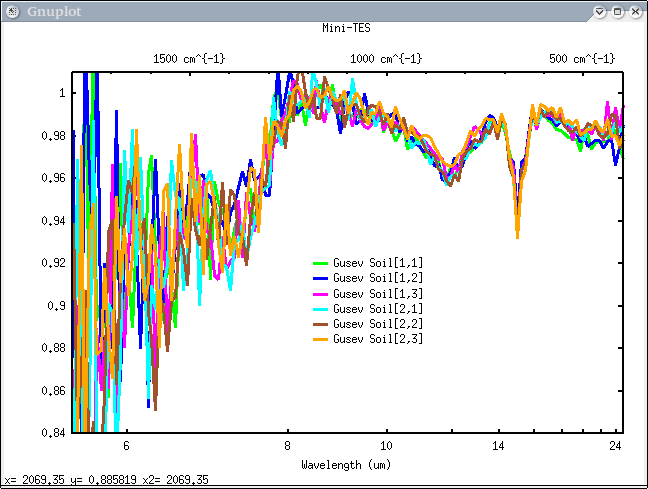Image resolution: width=648 pixels, height=489 pixels.
Task: Click the y-axis tick label 0.96
Action: coord(54,178)
